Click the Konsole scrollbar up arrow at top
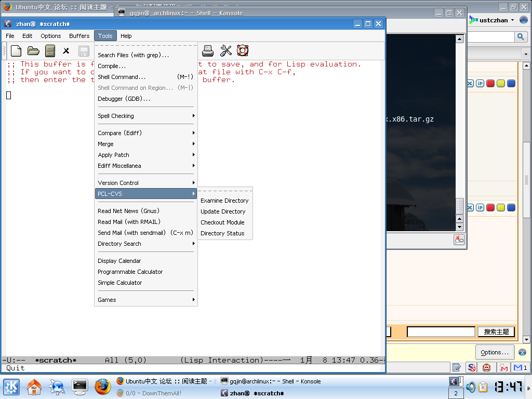 460,39
